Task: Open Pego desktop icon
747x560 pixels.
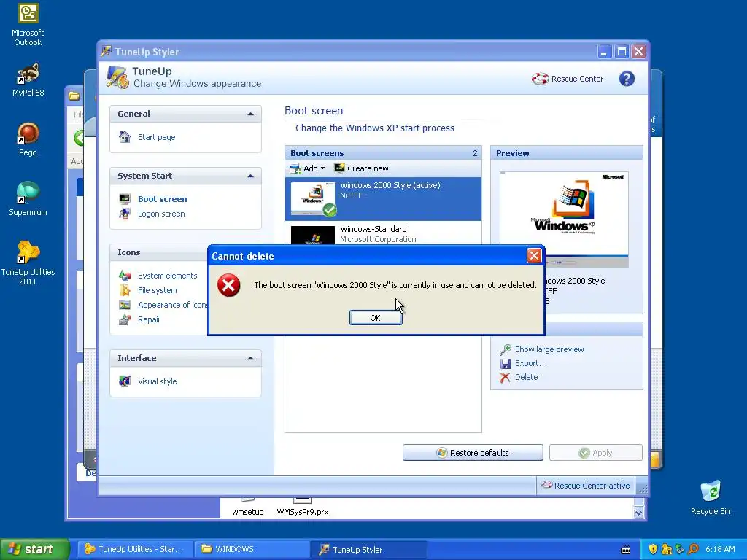Action: tap(28, 139)
